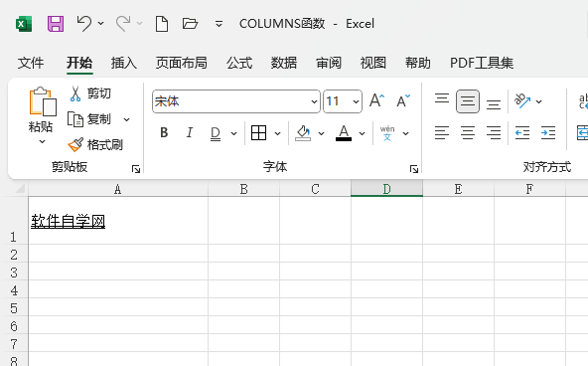Align text right horizontally
Screen dimensions: 588x366
[494, 133]
